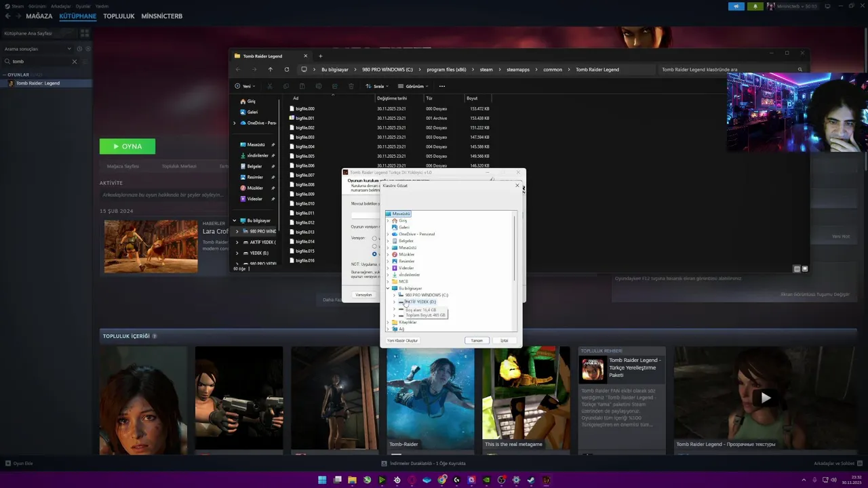The height and width of the screenshot is (488, 868).
Task: Expand the AKTİF YEDEK (D:) node in the dialog
Action: pyautogui.click(x=394, y=302)
